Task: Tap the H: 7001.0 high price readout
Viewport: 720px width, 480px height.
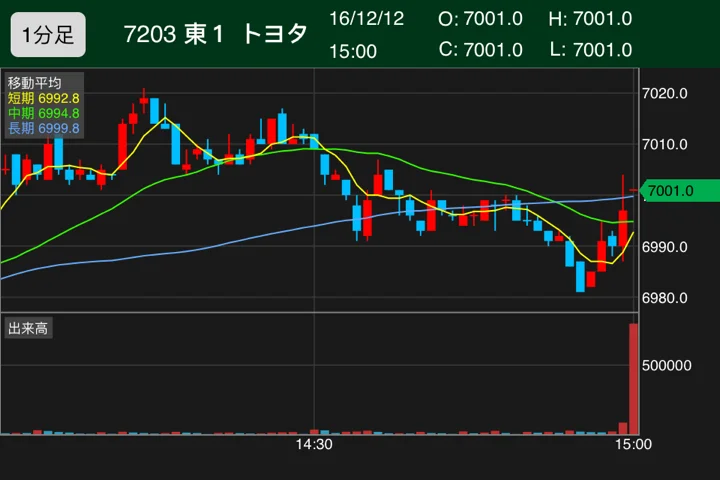Action: 590,19
